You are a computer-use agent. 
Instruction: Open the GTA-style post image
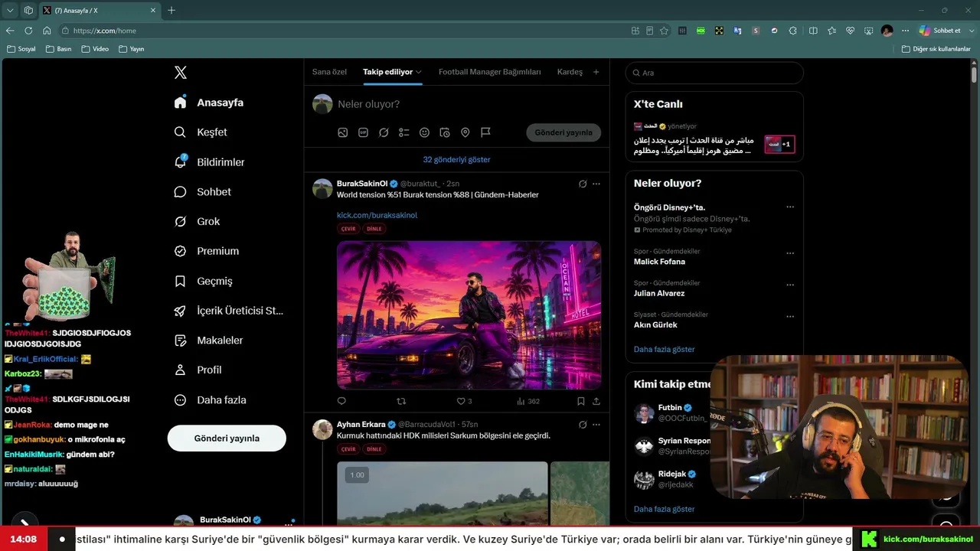click(x=469, y=315)
